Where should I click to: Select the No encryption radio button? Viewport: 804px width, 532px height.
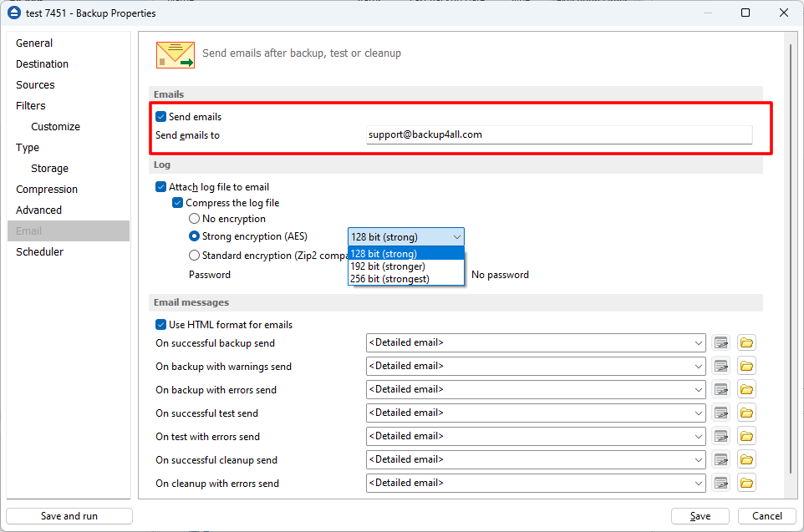[193, 219]
